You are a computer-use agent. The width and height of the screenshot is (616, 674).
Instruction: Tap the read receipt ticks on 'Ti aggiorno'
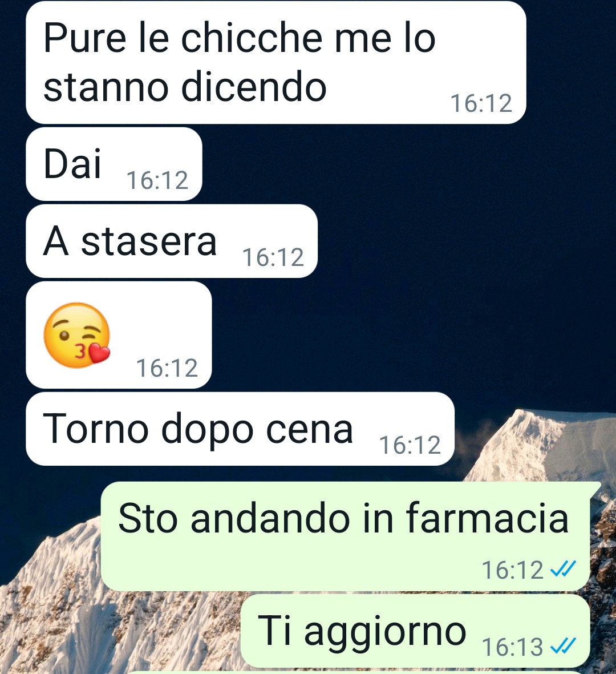pyautogui.click(x=563, y=646)
